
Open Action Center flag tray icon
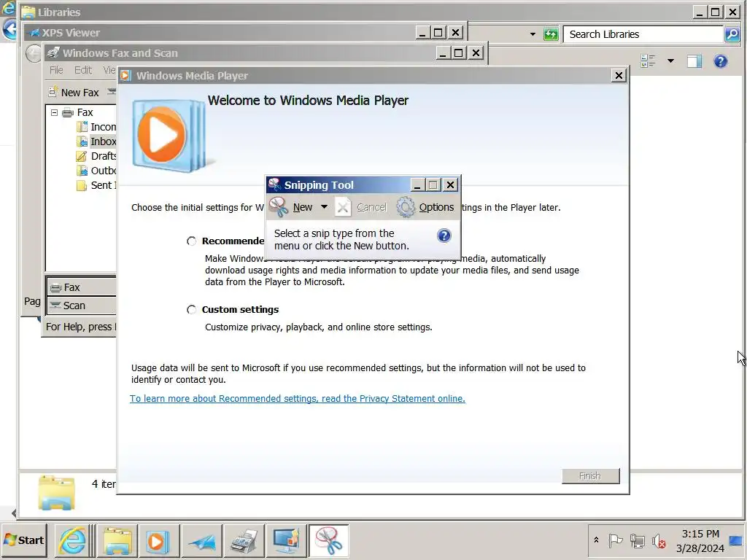click(616, 540)
